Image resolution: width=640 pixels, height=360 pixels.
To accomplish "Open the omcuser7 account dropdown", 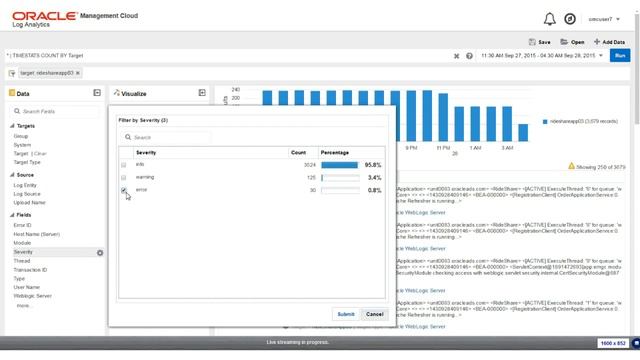I will [x=604, y=19].
